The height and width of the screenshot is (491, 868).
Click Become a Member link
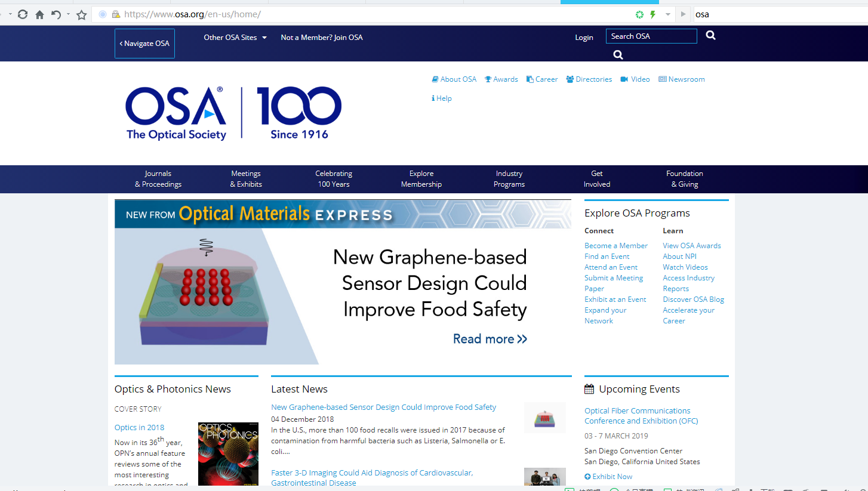pos(615,246)
